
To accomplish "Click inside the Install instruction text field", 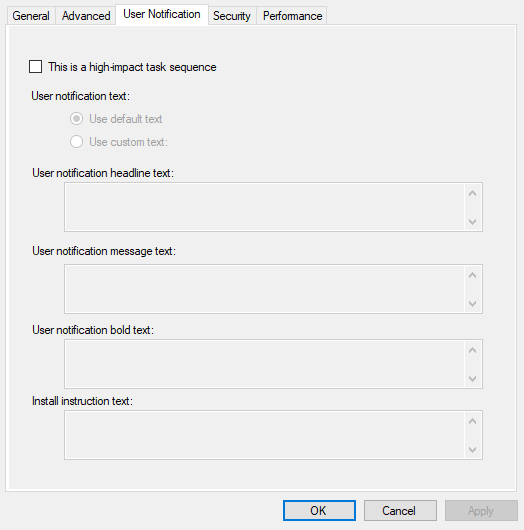I will coord(264,435).
